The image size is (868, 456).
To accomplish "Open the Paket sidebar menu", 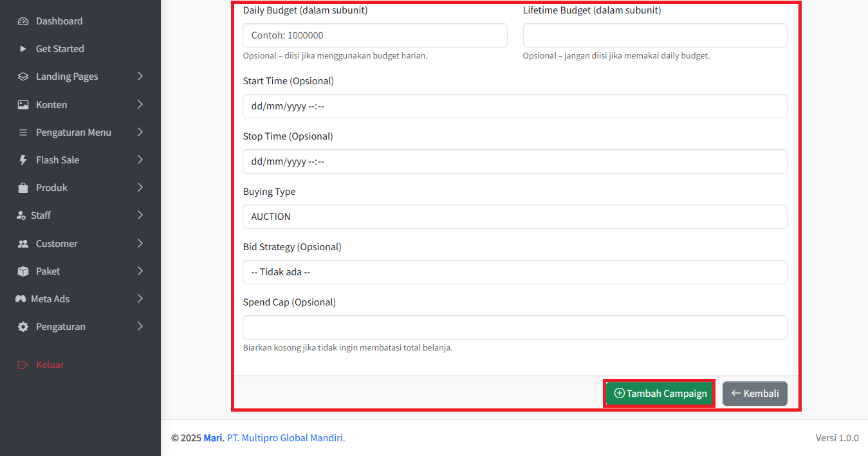I will (x=48, y=271).
